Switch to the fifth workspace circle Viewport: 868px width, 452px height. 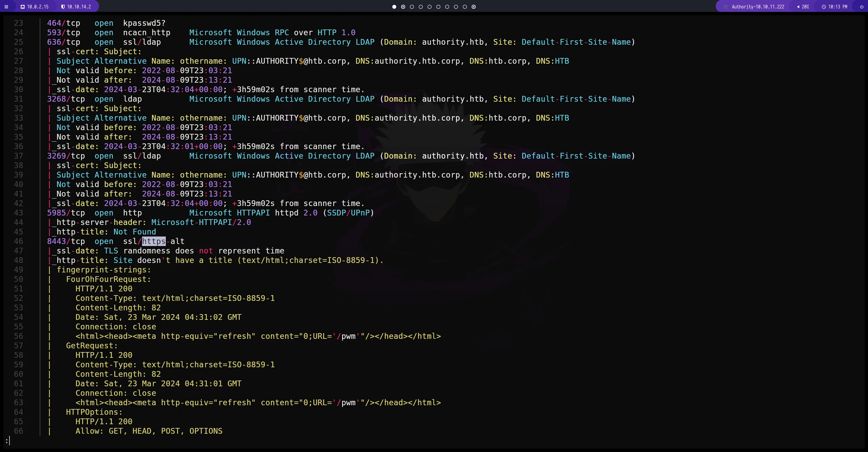(430, 6)
